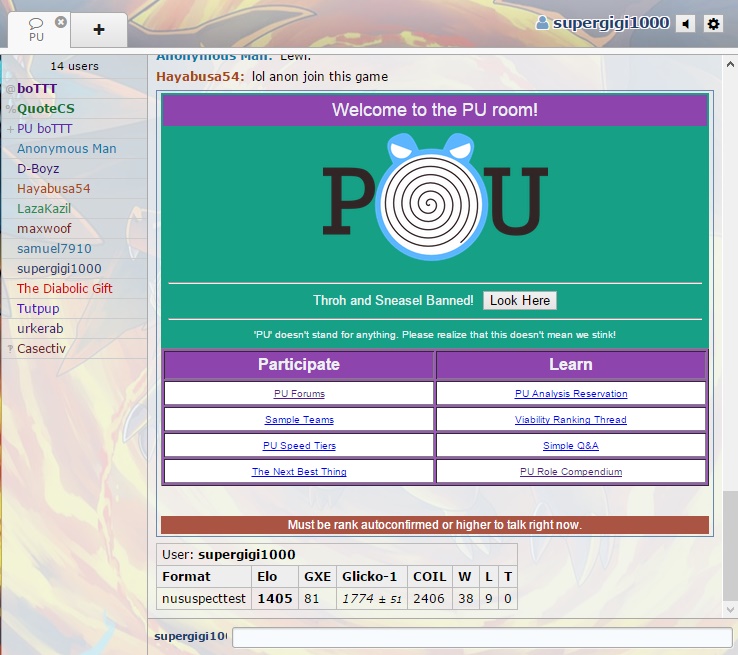This screenshot has height=655, width=738.
Task: Click the autoconfirmed rank warning bar
Action: [x=435, y=525]
